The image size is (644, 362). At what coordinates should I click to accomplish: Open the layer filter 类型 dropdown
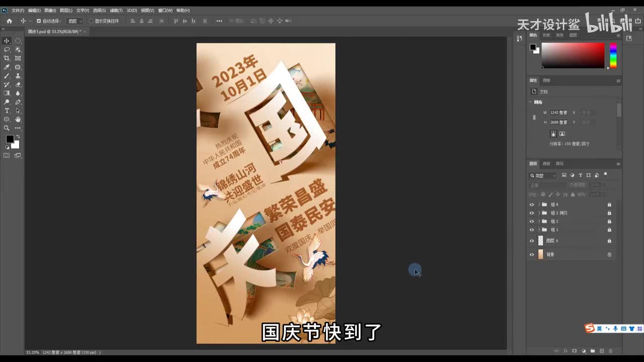(543, 175)
